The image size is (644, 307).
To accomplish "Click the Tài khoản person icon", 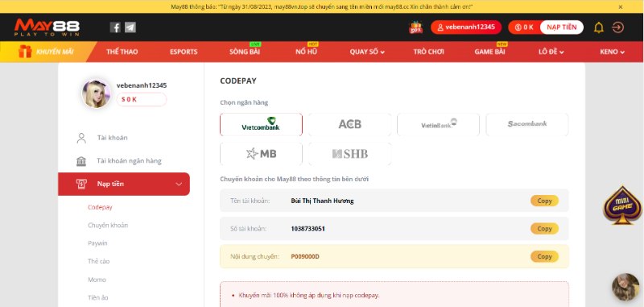I will click(x=81, y=138).
